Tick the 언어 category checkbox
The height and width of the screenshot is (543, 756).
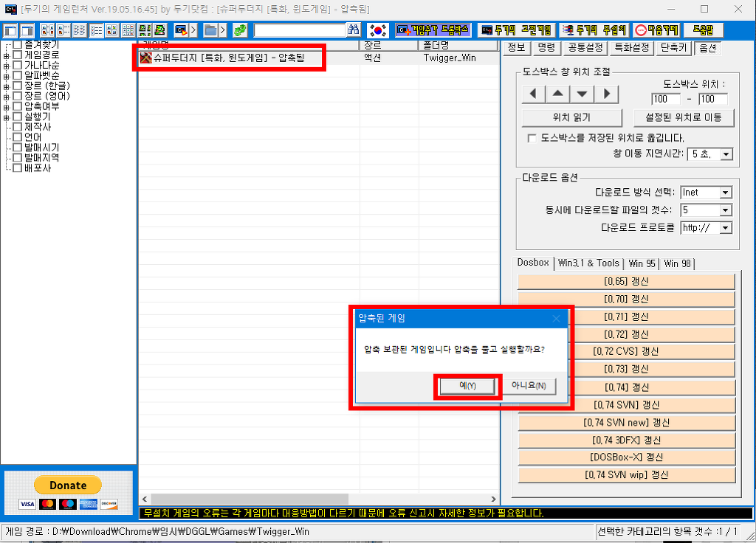(x=18, y=137)
